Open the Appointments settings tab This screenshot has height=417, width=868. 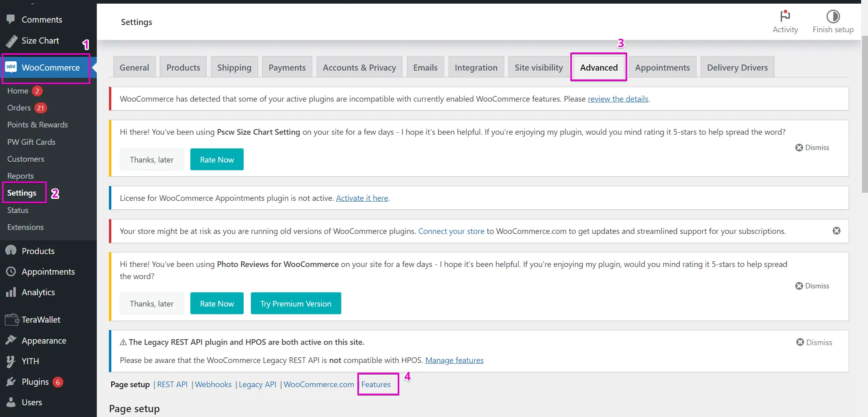coord(662,67)
